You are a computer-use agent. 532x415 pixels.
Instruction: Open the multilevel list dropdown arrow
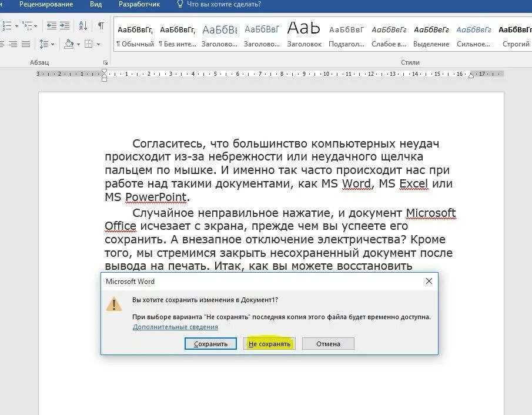36,26
